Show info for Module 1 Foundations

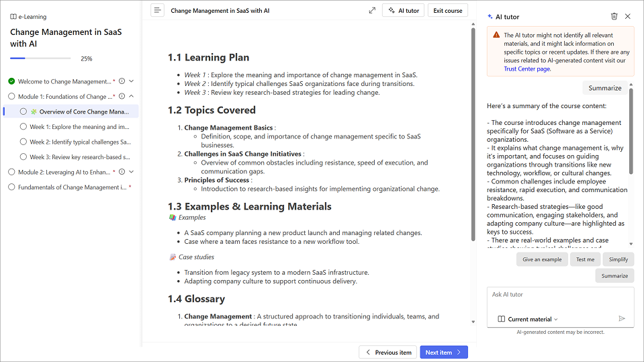[122, 97]
